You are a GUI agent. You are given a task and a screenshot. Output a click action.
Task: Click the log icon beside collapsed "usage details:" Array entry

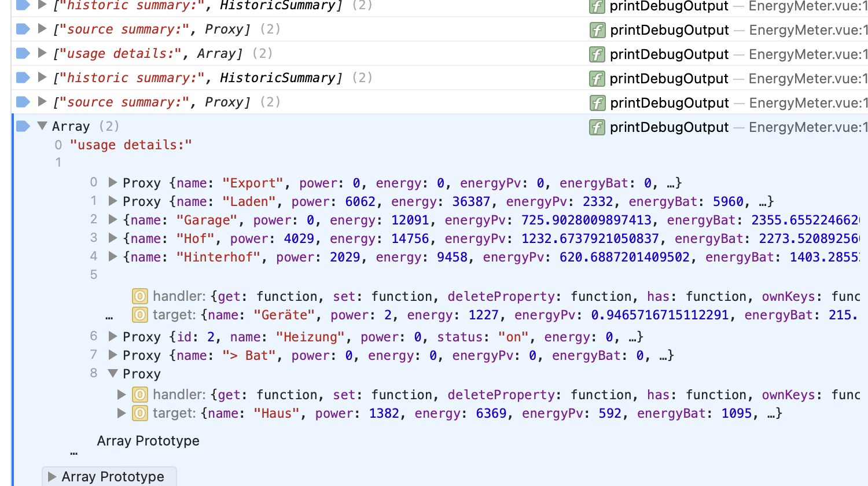click(x=23, y=53)
